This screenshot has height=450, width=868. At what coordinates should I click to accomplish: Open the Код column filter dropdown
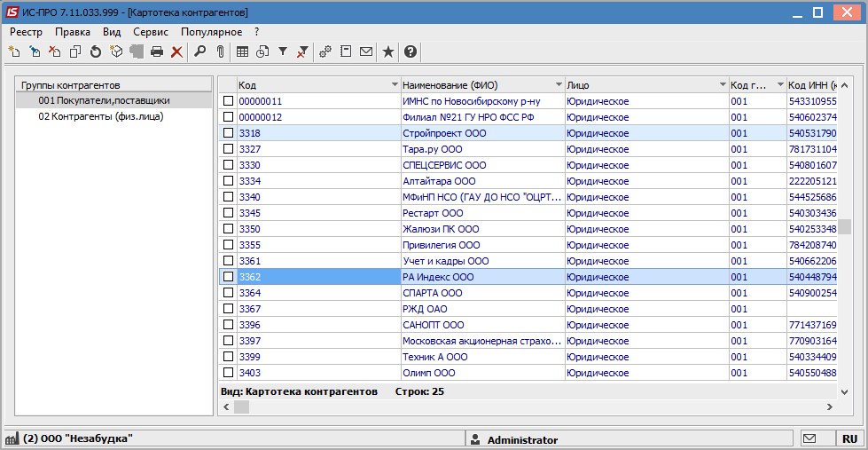395,85
